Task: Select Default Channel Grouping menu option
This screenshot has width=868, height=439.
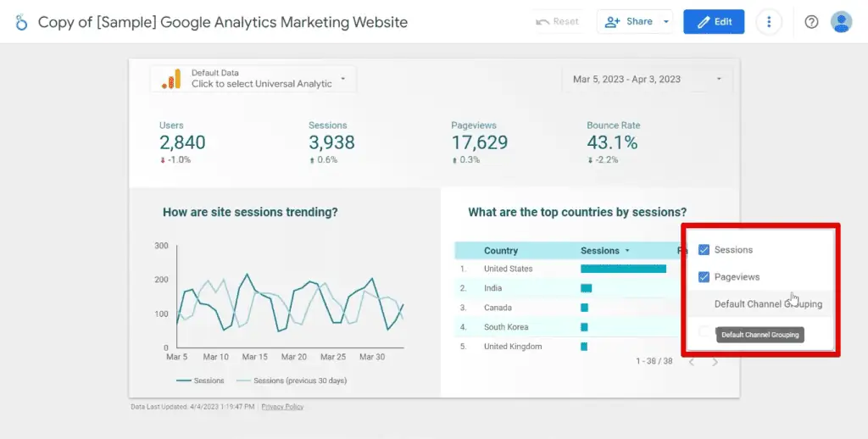Action: coord(767,304)
